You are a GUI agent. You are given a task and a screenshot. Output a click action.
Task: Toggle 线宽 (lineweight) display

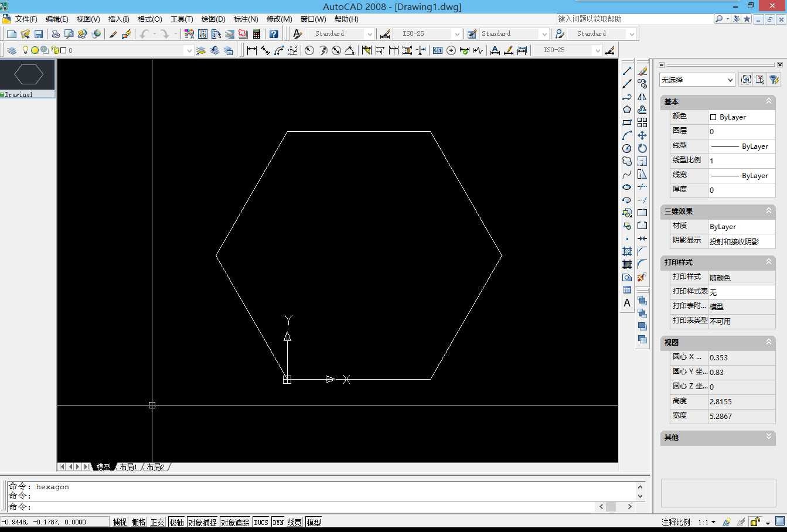(x=295, y=522)
